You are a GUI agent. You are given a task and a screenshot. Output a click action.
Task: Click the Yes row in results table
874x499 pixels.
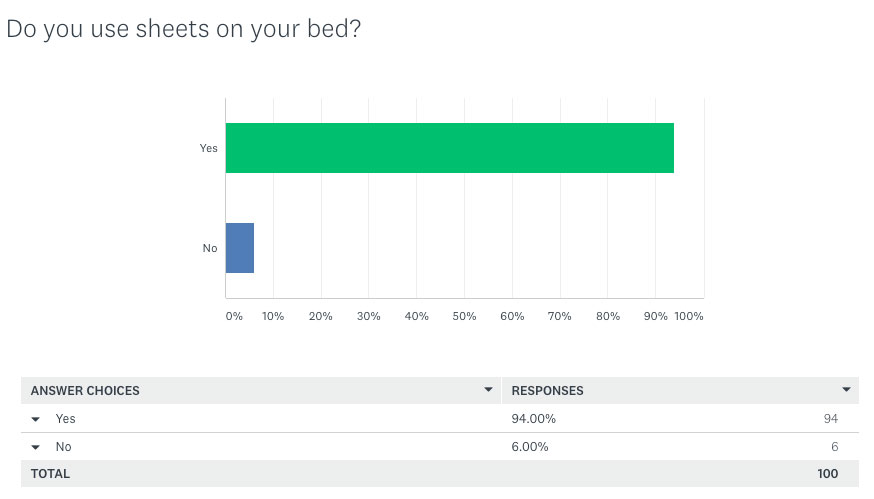[x=440, y=419]
